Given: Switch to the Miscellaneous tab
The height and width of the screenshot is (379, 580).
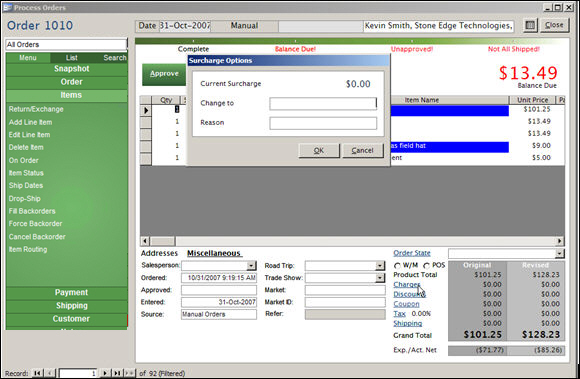Looking at the screenshot, I should pyautogui.click(x=214, y=253).
